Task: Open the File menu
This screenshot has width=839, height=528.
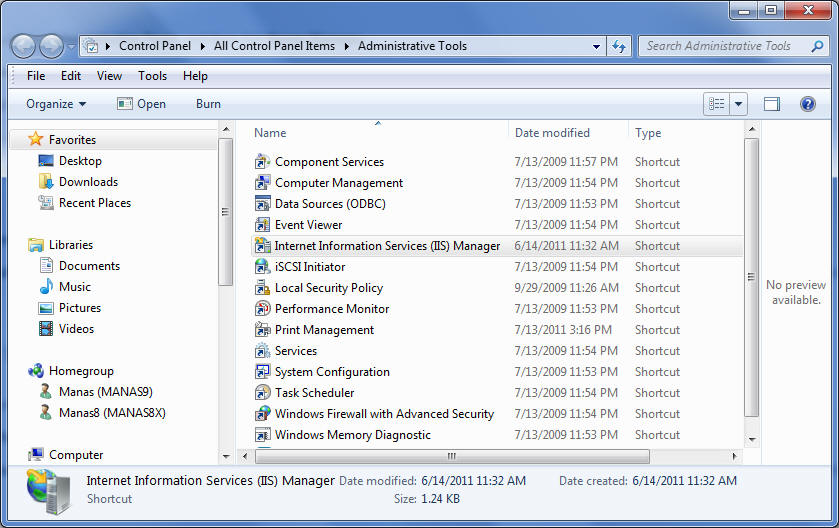Action: pyautogui.click(x=36, y=76)
